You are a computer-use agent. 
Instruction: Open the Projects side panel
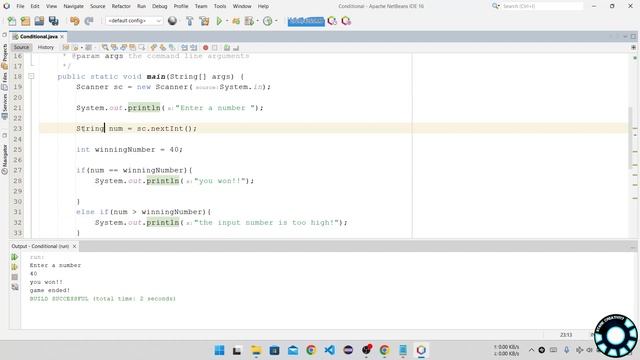click(x=4, y=55)
